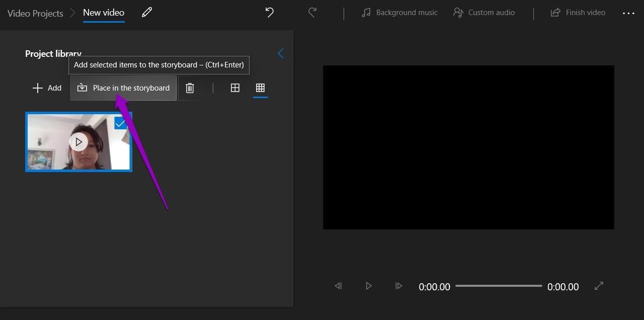The image size is (644, 320).
Task: Click Finish video to export
Action: click(578, 13)
